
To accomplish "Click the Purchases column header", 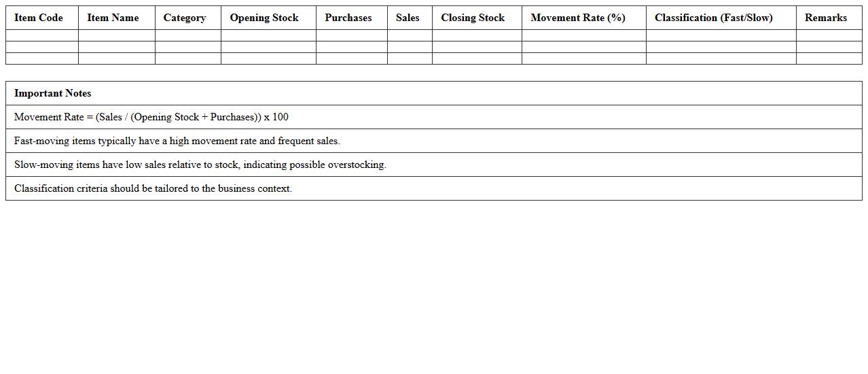I will (348, 18).
